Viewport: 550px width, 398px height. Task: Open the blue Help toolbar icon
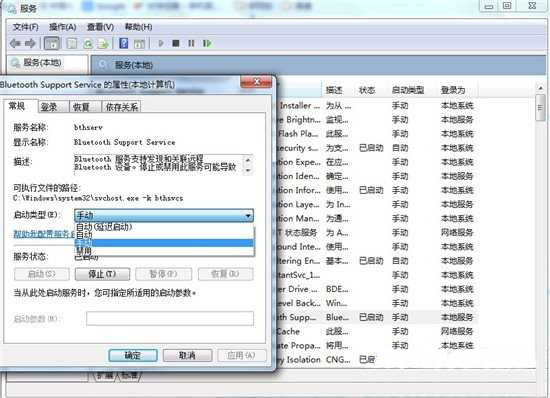pyautogui.click(x=123, y=43)
